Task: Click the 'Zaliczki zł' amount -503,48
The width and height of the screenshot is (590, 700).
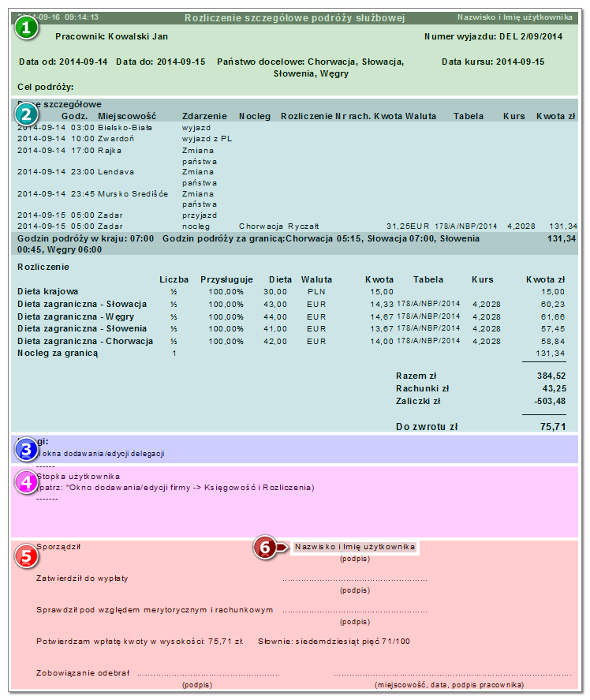Action: (550, 401)
